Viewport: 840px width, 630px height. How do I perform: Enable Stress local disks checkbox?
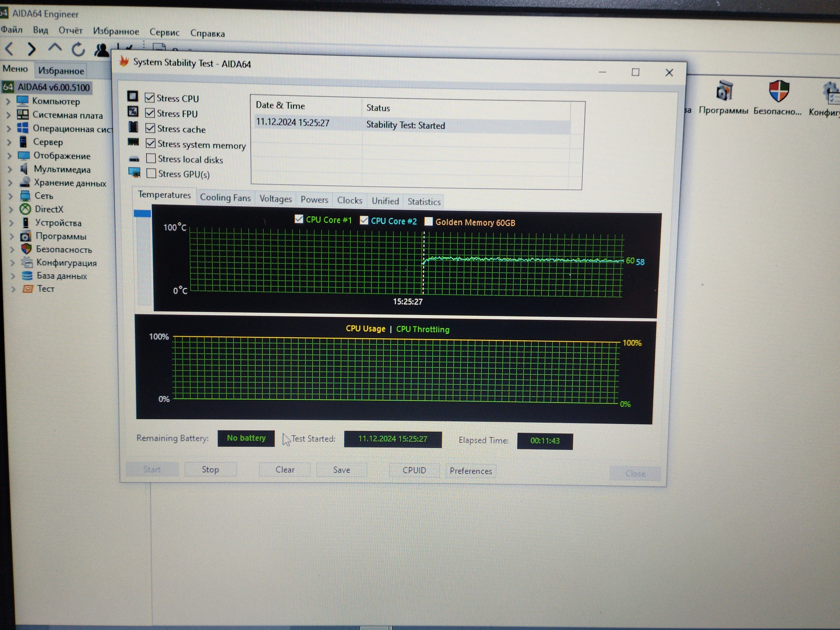pyautogui.click(x=151, y=158)
